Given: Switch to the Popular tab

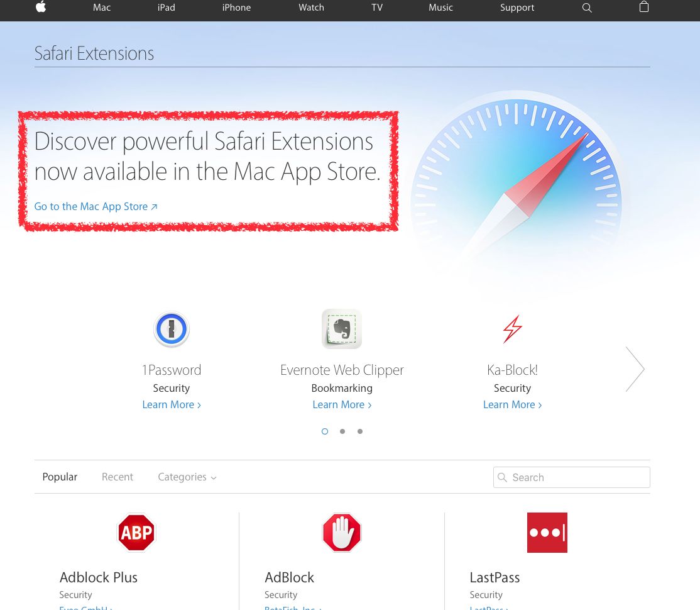Looking at the screenshot, I should click(60, 477).
